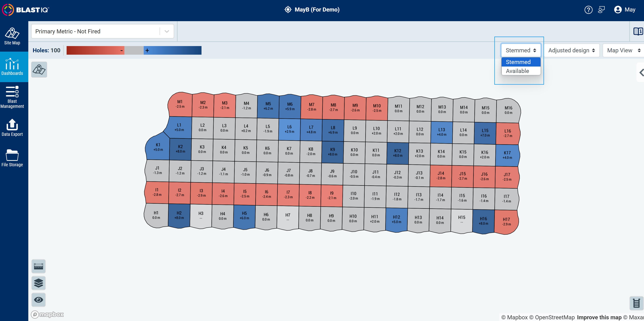644x321 pixels.
Task: Toggle the eye visibility button
Action: coord(38,300)
